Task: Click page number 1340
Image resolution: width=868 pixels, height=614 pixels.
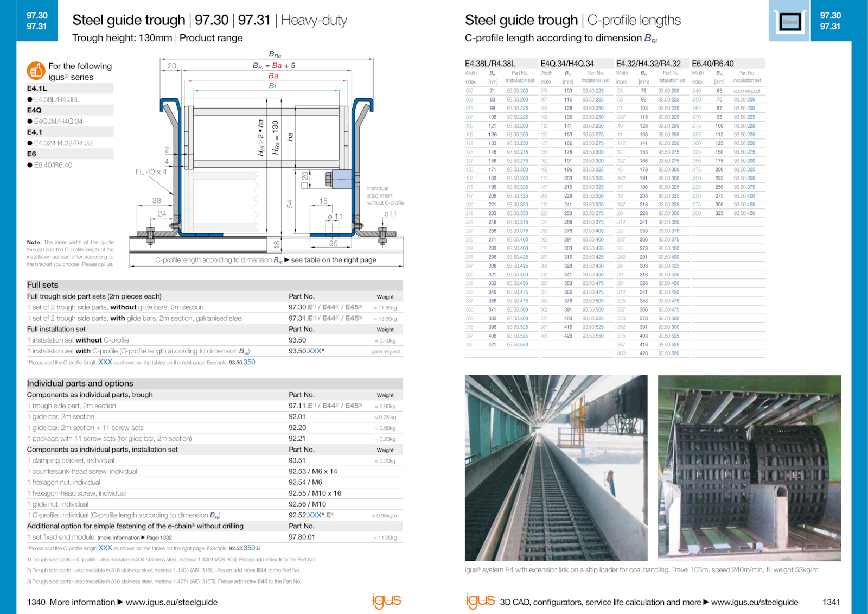Action: (36, 602)
